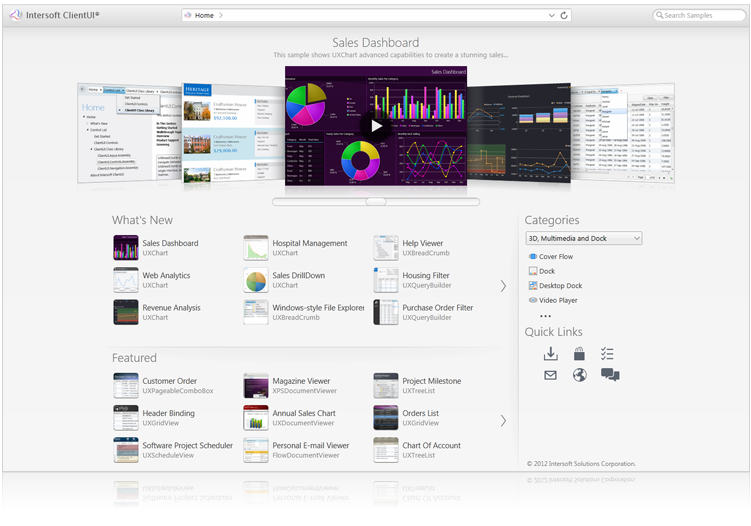Click the cover flow slider thumb
The image size is (751, 526).
coord(376,202)
